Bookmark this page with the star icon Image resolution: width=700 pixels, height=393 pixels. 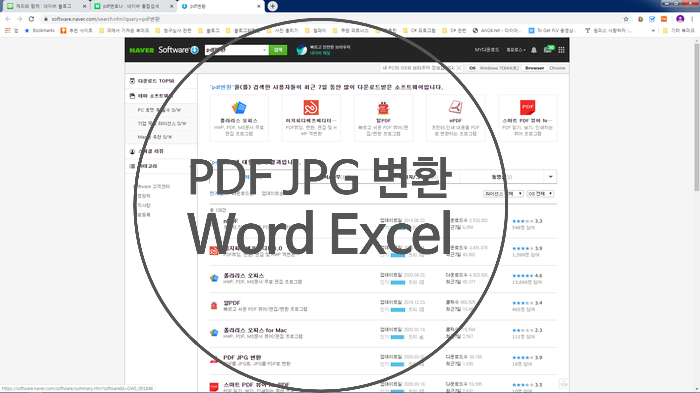(x=626, y=19)
